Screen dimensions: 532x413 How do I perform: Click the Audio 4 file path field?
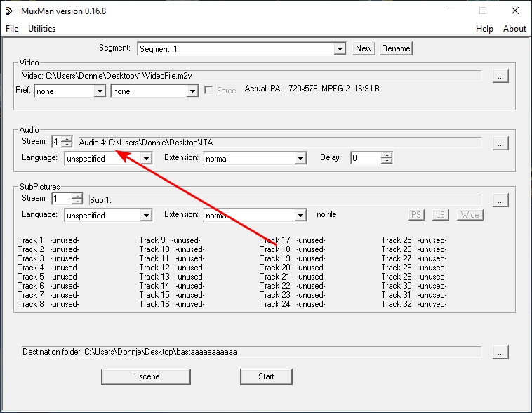[x=280, y=143]
